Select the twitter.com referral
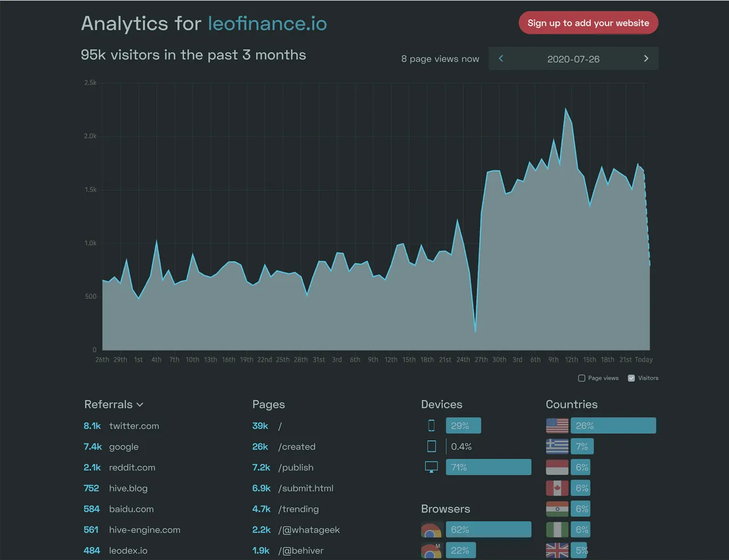The image size is (729, 560). pyautogui.click(x=134, y=426)
